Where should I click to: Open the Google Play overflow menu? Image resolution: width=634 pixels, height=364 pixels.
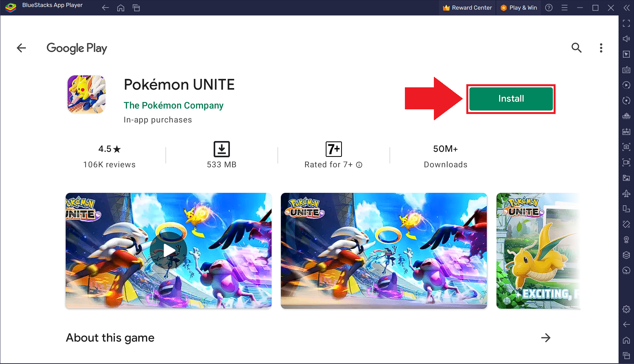pyautogui.click(x=601, y=48)
